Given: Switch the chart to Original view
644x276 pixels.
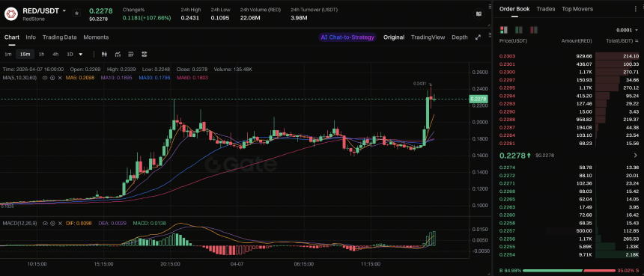Looking at the screenshot, I should (394, 37).
